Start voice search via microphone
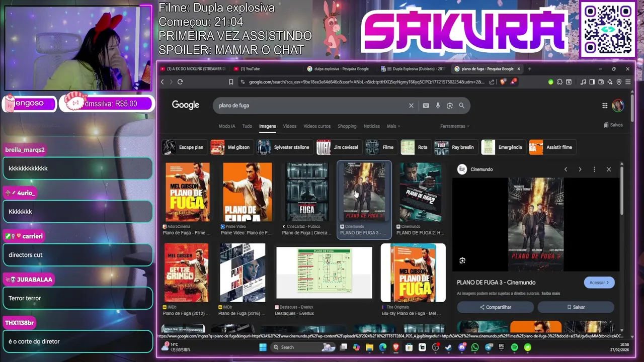644x362 pixels. 438,106
